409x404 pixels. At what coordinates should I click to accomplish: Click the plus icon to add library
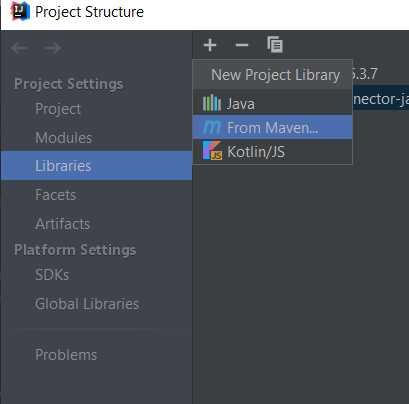coord(210,45)
